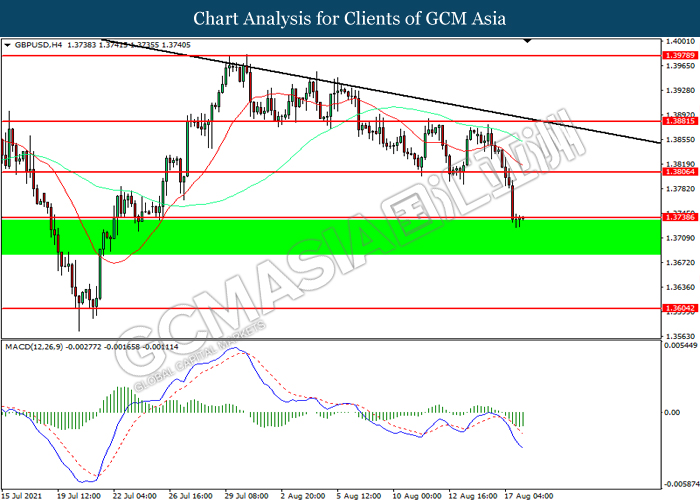Click the 29 Jul 08:00 time label
The height and width of the screenshot is (500, 700).
246,496
